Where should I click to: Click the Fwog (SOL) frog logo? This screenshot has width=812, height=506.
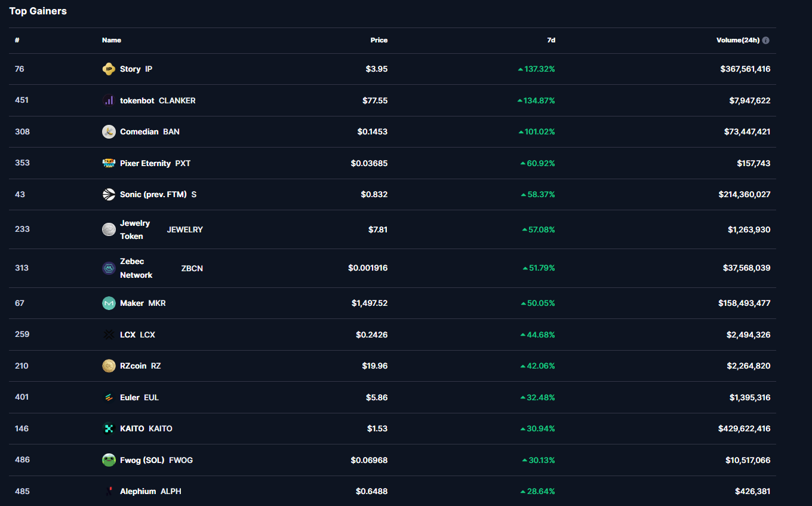[x=109, y=460]
